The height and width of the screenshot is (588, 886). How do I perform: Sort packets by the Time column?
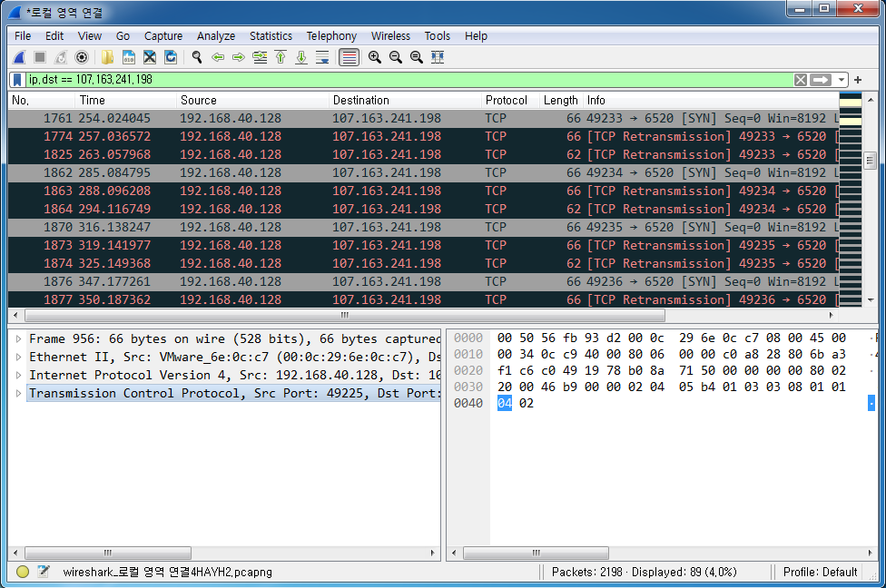coord(125,100)
